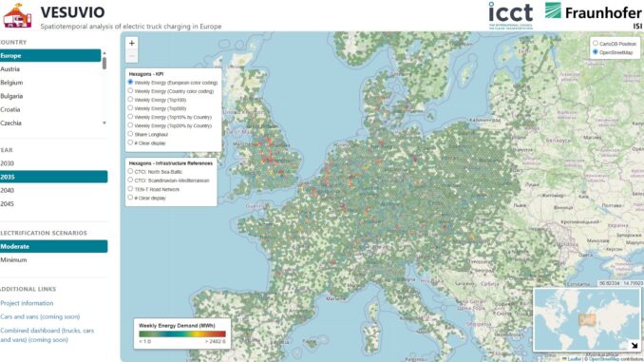Enable the Share Longhaul KPI option
644x362 pixels.
130,134
